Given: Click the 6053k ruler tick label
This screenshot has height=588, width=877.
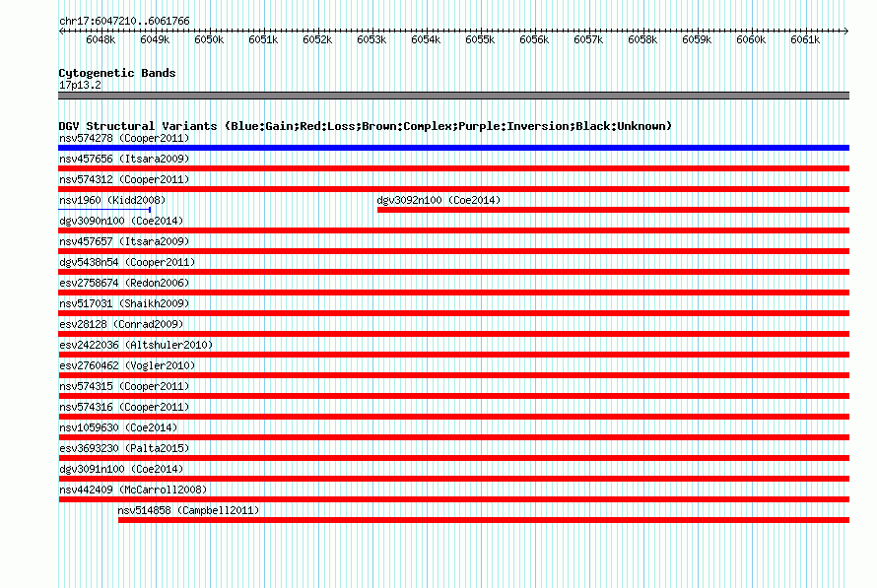Looking at the screenshot, I should pos(371,39).
